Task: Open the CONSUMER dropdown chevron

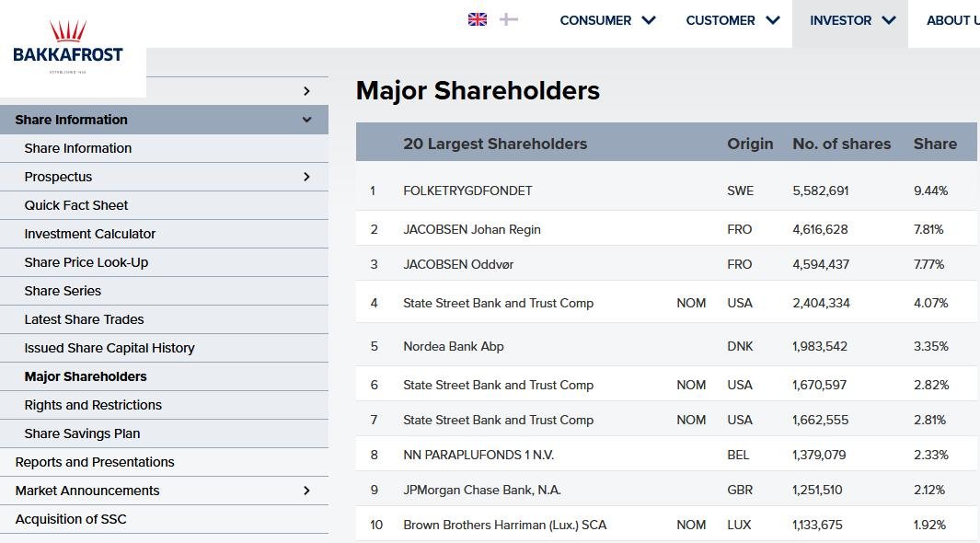Action: (648, 19)
